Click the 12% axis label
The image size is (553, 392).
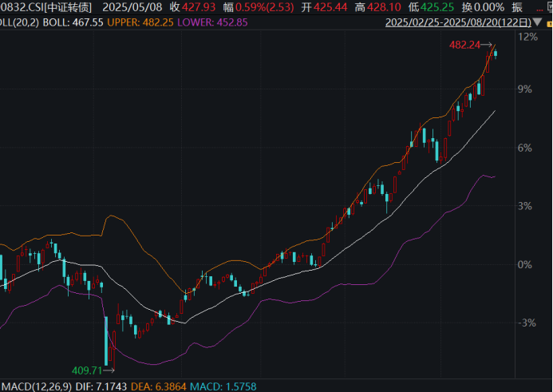[527, 37]
